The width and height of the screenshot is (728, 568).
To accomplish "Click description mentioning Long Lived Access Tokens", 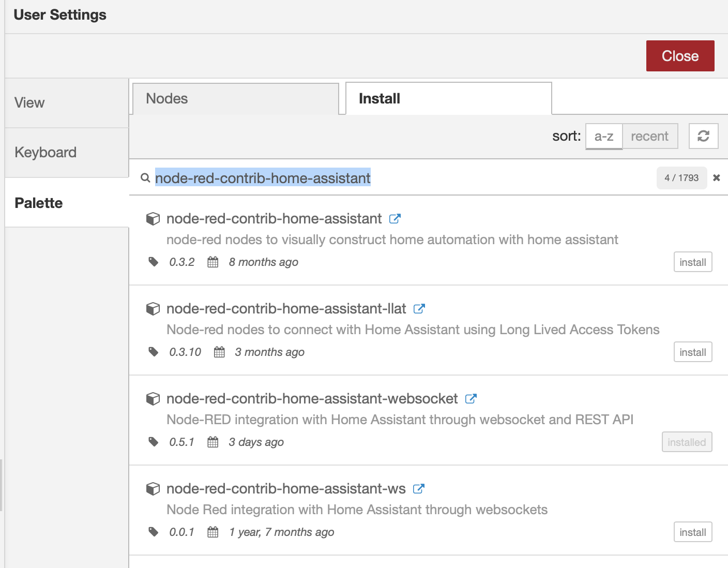I will [x=413, y=330].
